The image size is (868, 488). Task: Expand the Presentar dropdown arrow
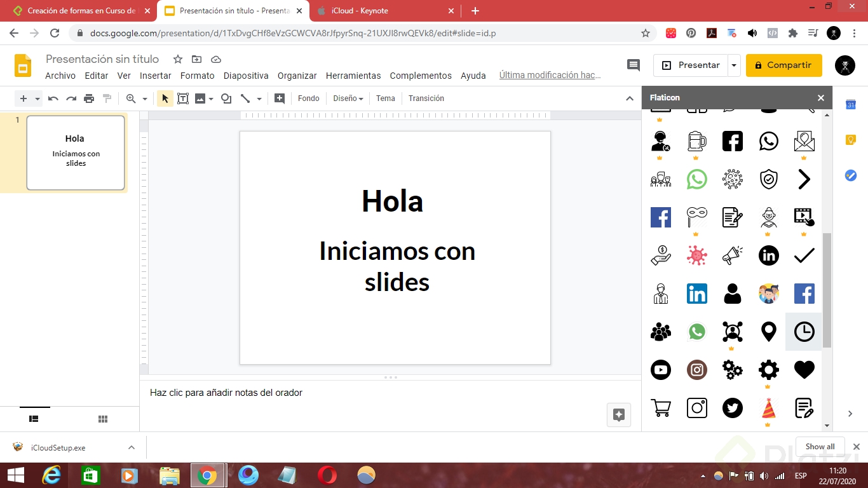[x=735, y=65]
